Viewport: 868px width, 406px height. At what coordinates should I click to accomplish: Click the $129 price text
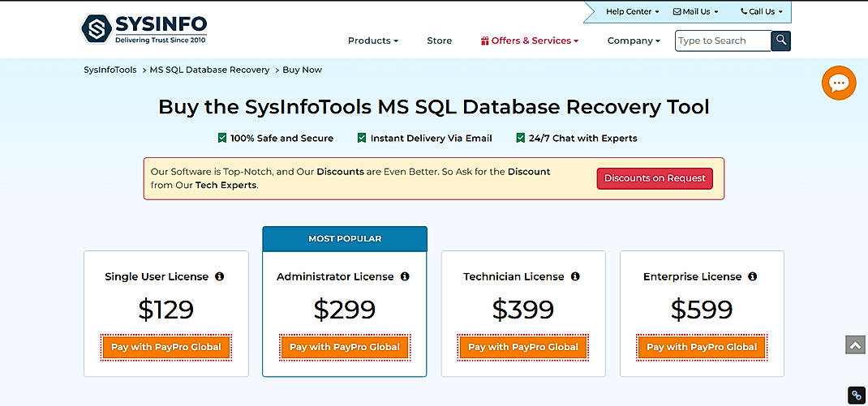pos(166,310)
